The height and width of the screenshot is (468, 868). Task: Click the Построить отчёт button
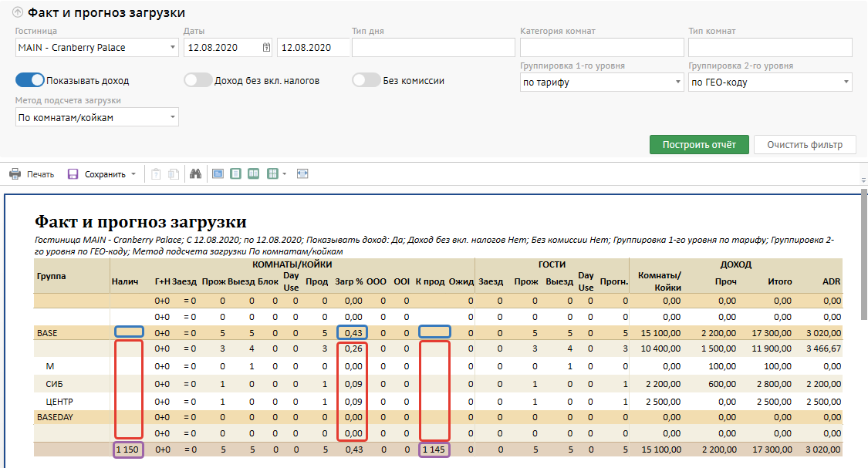pyautogui.click(x=698, y=145)
